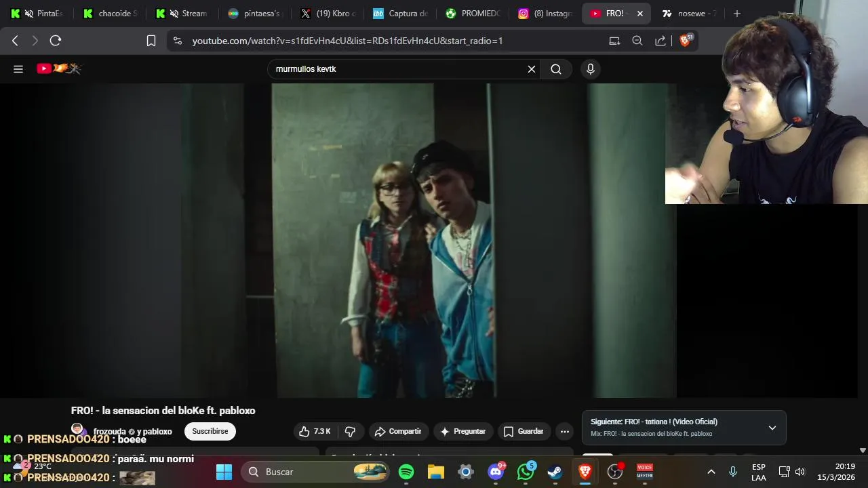Image resolution: width=868 pixels, height=488 pixels.
Task: Switch to the PintaEs Kick tab
Action: 37,14
